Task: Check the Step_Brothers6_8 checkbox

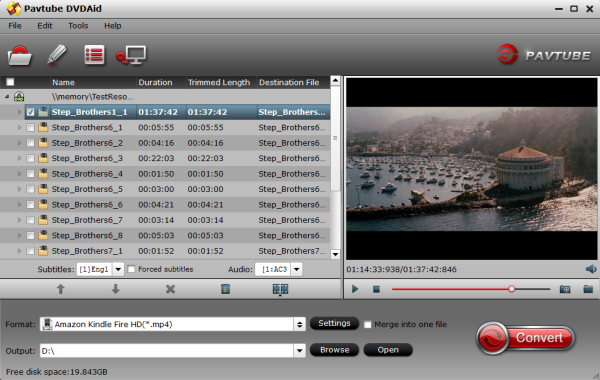Action: [30, 235]
